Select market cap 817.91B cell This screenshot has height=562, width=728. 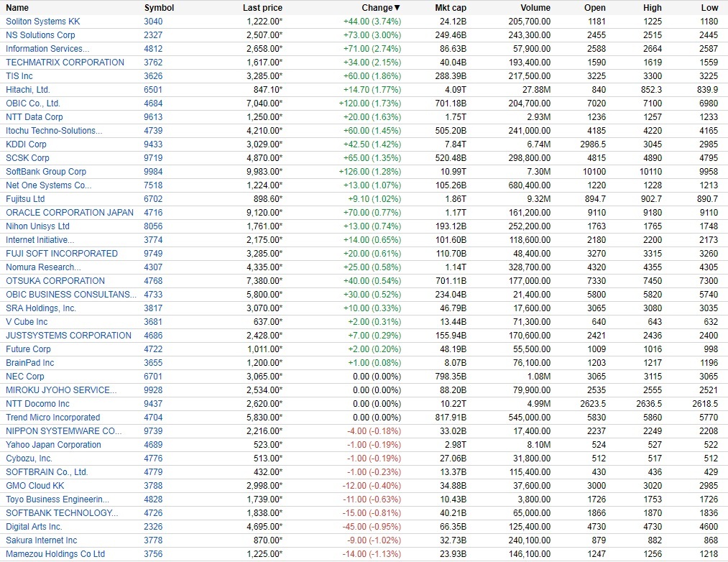(x=451, y=418)
